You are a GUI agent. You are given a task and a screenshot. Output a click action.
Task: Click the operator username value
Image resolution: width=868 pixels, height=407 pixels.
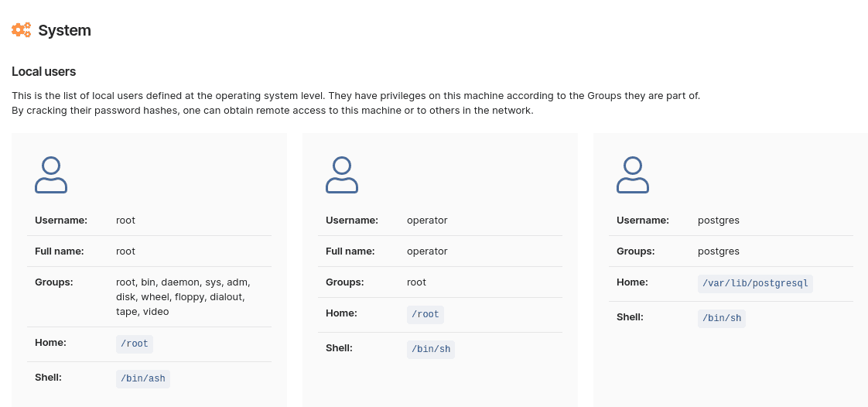(427, 221)
